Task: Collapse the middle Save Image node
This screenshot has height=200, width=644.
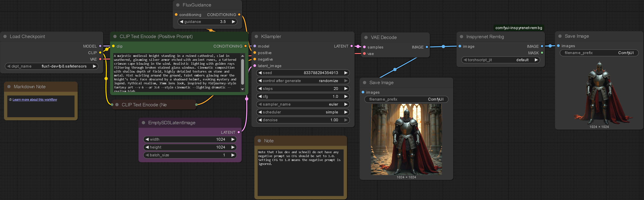Action: point(365,83)
